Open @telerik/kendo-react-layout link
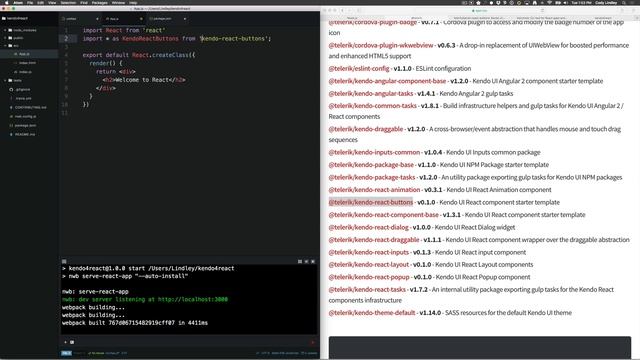Viewport: 640px width, 360px height. [x=369, y=264]
